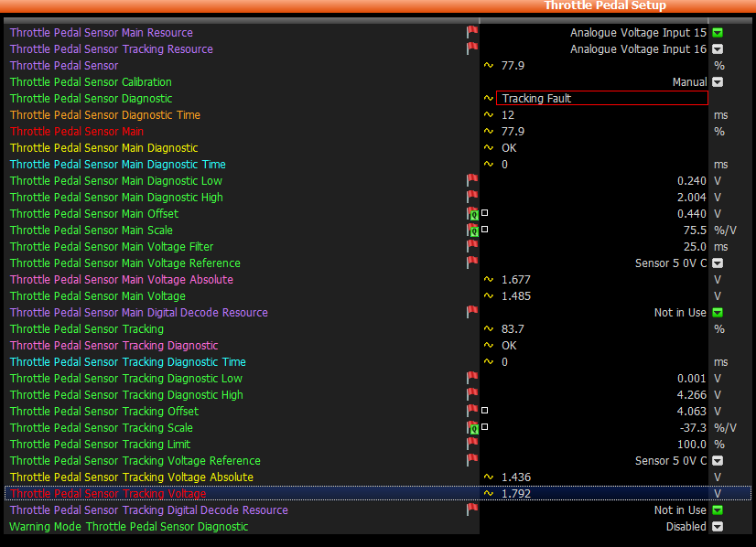Click the Main Voltage Filter value 25.0
Image resolution: width=756 pixels, height=547 pixels.
point(694,247)
